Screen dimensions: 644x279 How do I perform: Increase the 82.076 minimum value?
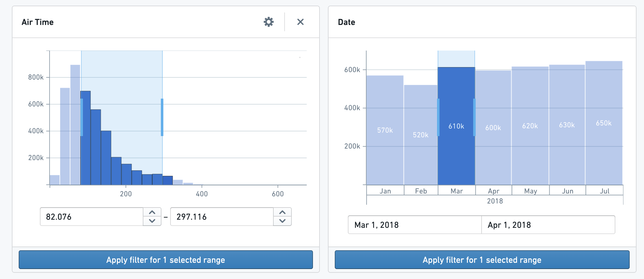(152, 213)
